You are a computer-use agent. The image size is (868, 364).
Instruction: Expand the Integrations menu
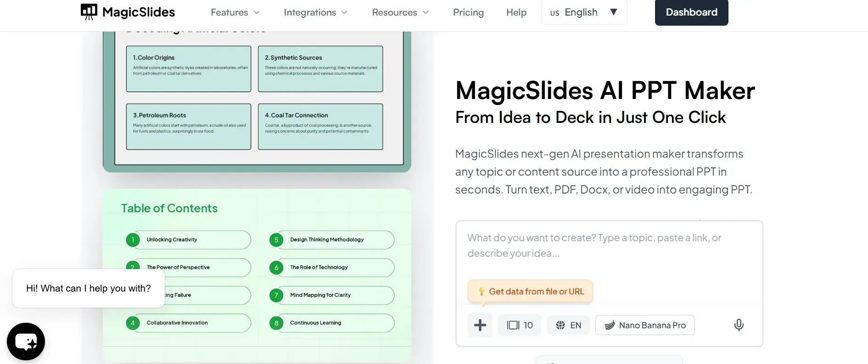coord(315,12)
